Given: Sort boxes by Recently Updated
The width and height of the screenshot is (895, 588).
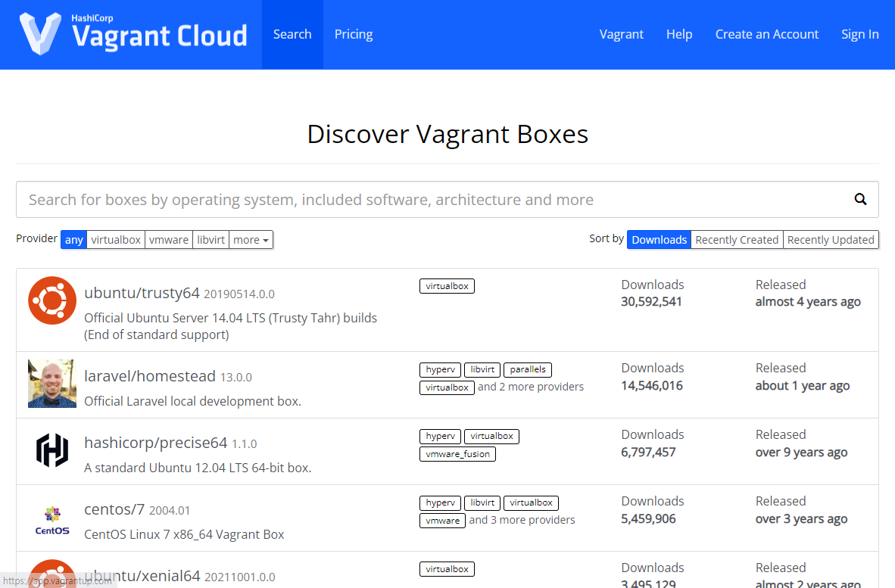Looking at the screenshot, I should pos(831,240).
